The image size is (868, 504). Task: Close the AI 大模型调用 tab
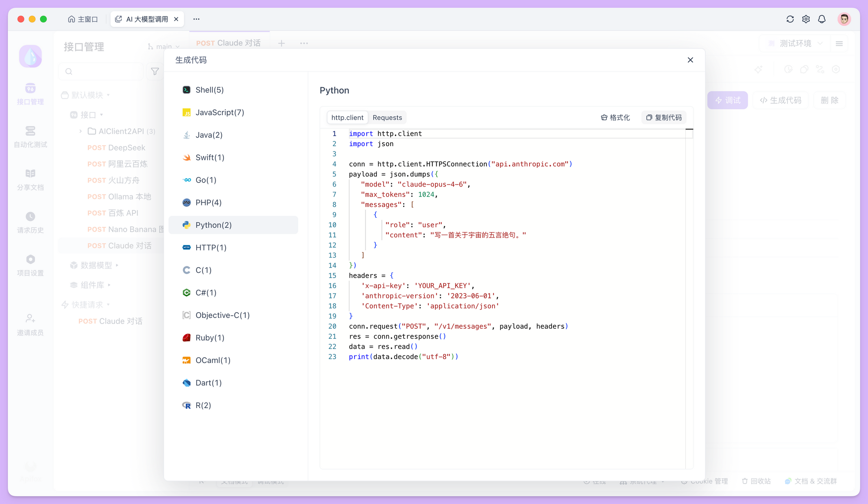176,19
